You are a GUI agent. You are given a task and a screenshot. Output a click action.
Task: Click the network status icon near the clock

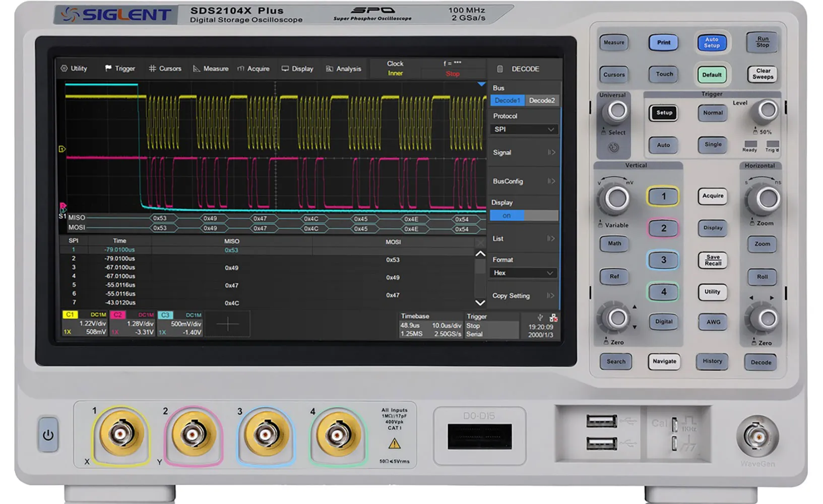553,318
